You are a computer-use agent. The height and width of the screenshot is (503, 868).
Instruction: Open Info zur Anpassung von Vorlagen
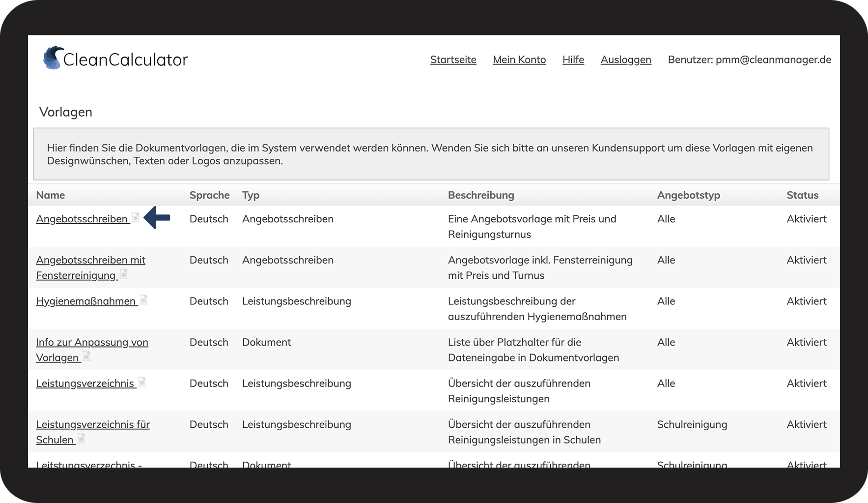click(x=92, y=350)
